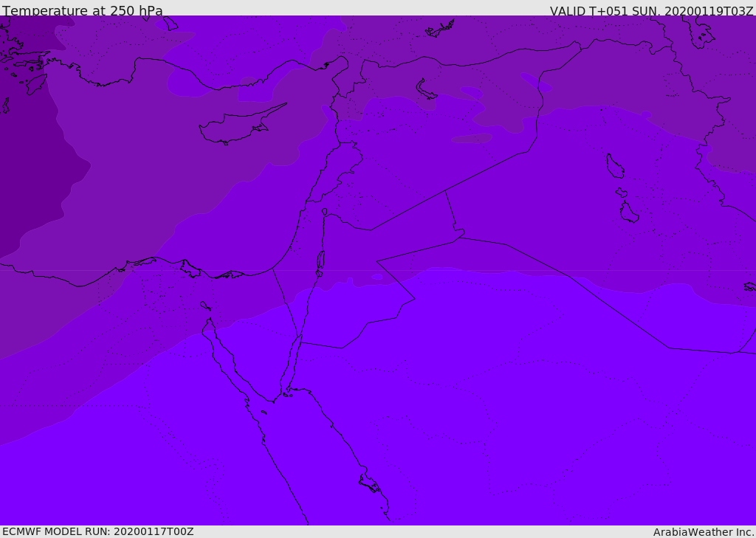Click 'ECMWF MODEL RUN: 20200117T00Z' text

(98, 531)
